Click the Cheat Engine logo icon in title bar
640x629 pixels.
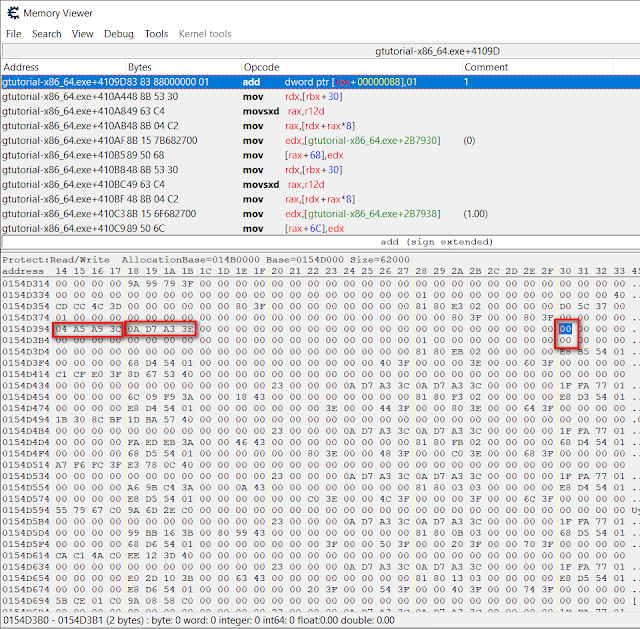(13, 13)
